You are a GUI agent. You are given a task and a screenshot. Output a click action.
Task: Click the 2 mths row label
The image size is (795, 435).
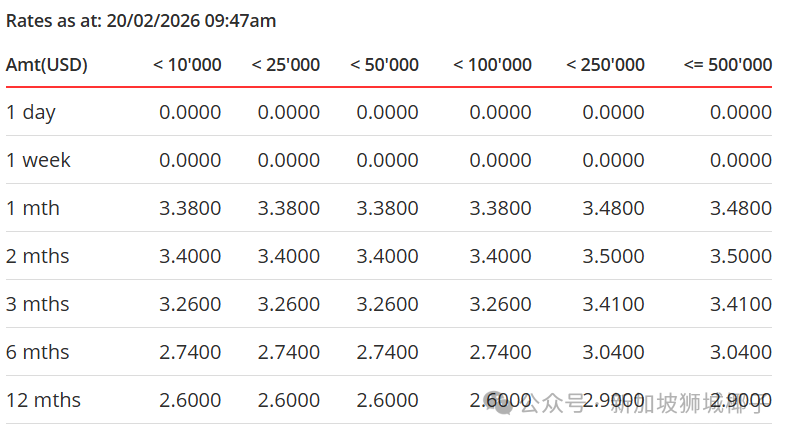coord(38,256)
